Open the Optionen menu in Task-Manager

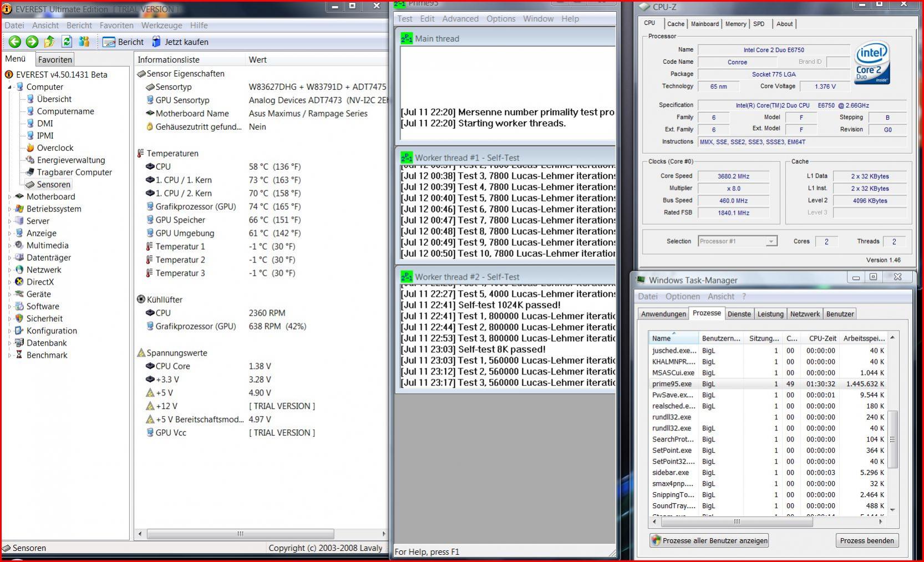(x=683, y=296)
